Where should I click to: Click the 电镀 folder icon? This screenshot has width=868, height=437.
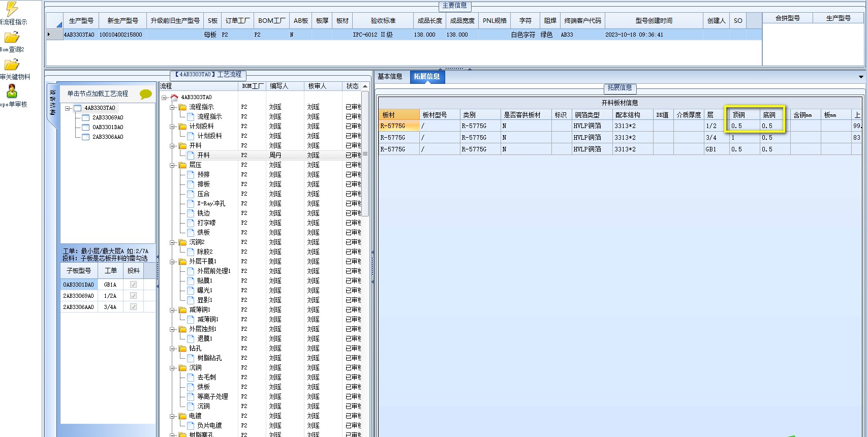182,416
